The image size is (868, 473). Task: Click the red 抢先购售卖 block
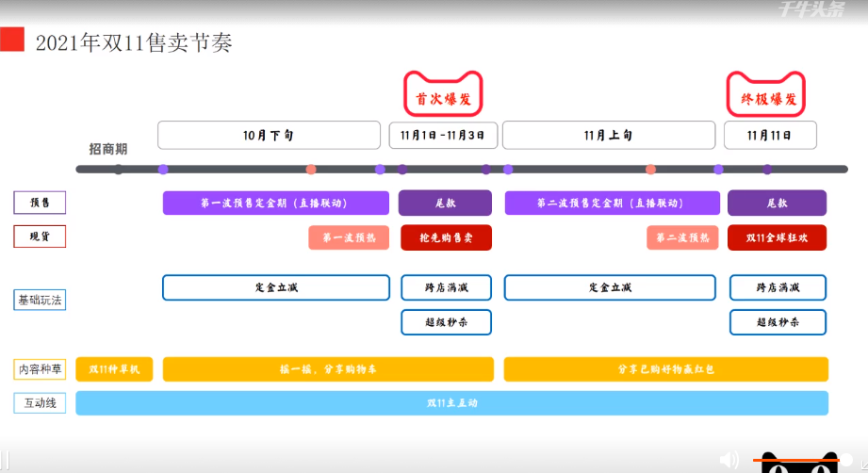(x=446, y=237)
